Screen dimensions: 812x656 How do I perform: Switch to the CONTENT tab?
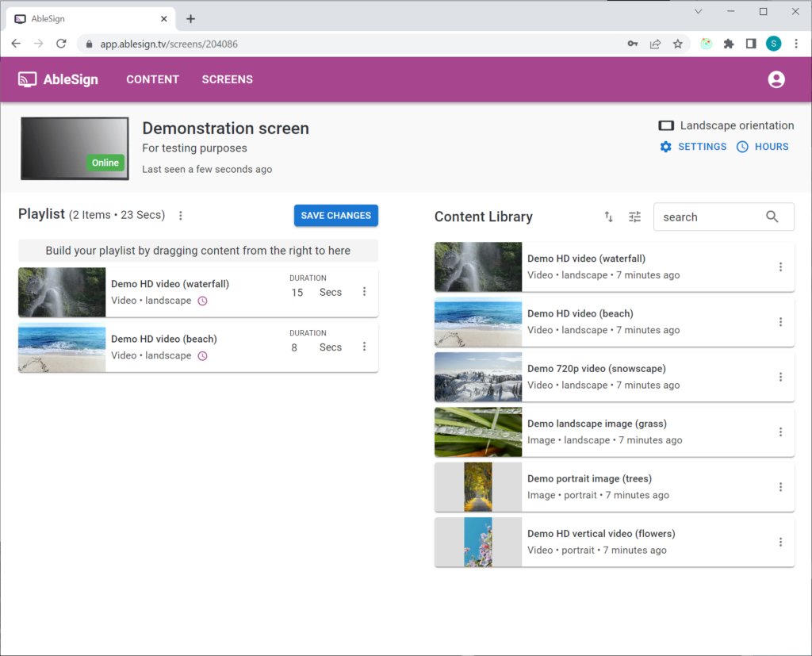(x=152, y=79)
